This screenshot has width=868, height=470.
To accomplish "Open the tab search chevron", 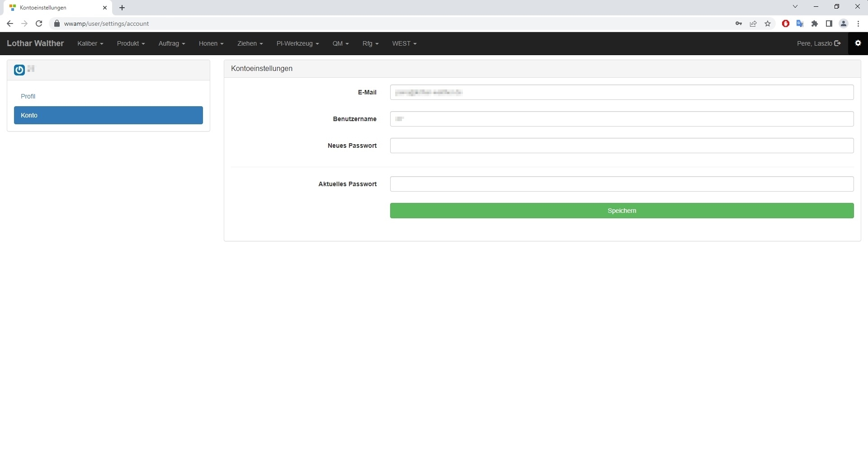I will click(795, 7).
